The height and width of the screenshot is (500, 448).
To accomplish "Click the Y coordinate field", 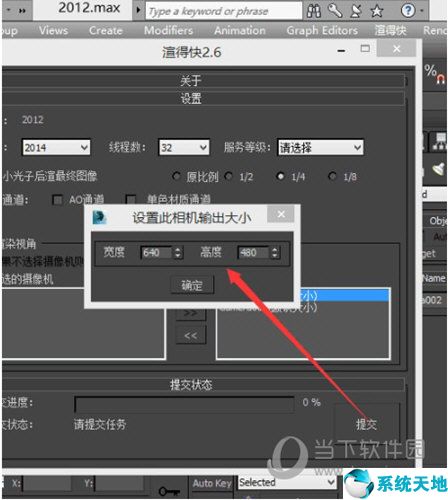I will pyautogui.click(x=120, y=483).
